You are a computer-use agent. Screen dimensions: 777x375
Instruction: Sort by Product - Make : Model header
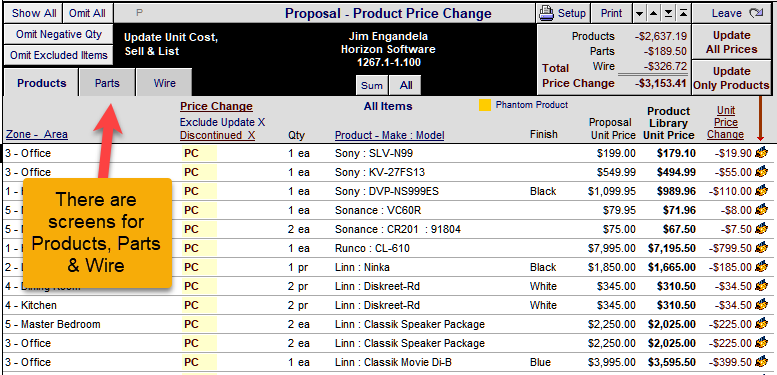pyautogui.click(x=389, y=135)
